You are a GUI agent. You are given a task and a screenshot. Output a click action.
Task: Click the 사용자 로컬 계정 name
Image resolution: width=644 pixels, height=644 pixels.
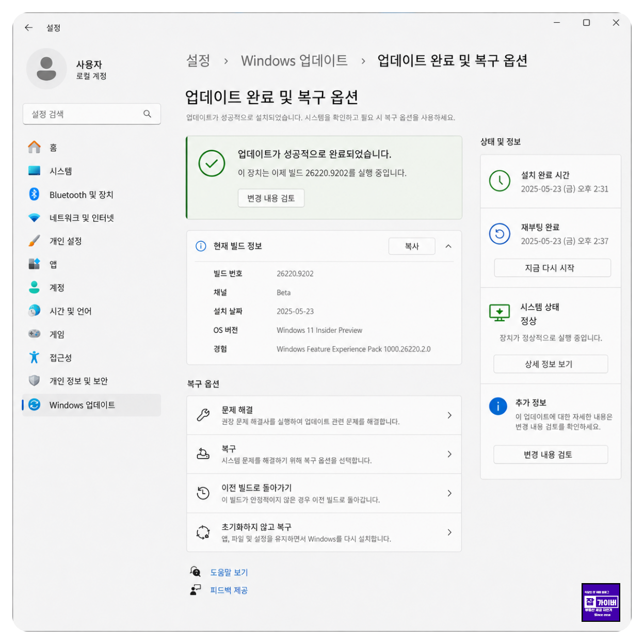pyautogui.click(x=91, y=70)
